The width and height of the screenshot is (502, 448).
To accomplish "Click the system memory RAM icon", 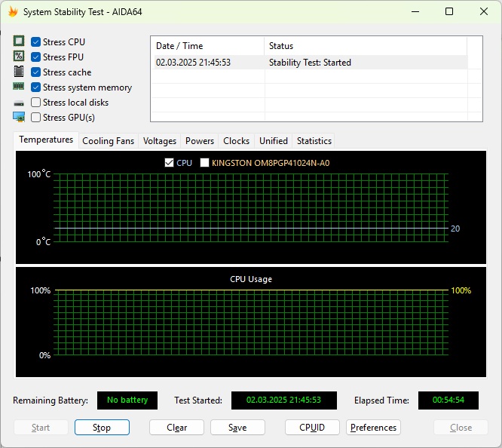I will (x=19, y=87).
